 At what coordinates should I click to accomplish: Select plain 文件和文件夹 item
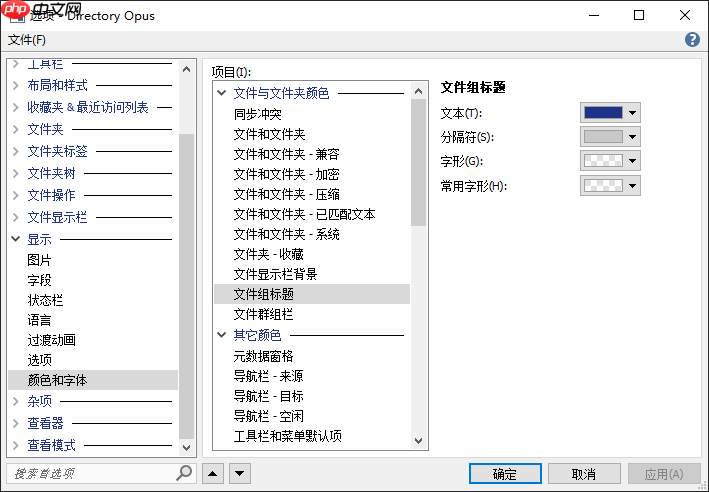pyautogui.click(x=269, y=134)
